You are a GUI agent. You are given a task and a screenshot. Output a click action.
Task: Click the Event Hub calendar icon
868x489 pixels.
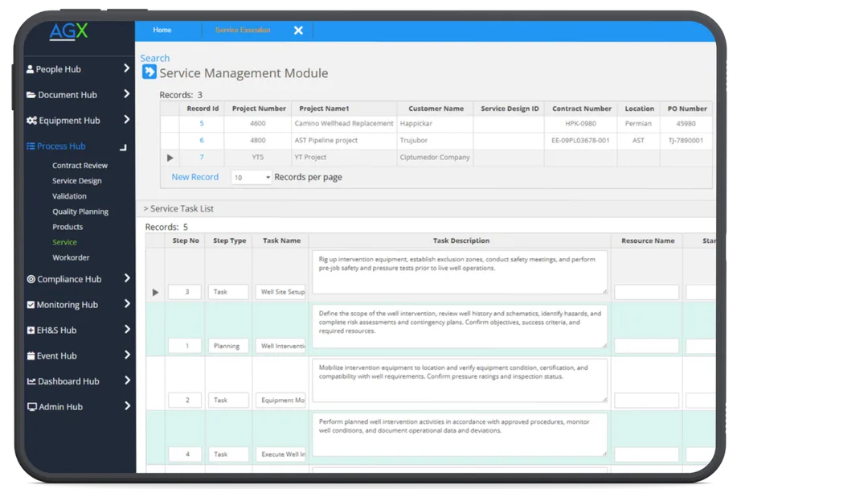31,355
